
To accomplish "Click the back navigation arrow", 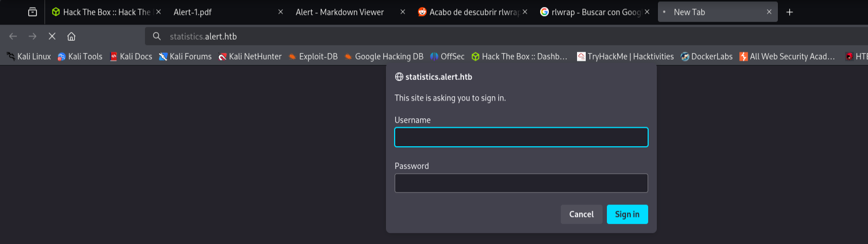I will point(13,36).
